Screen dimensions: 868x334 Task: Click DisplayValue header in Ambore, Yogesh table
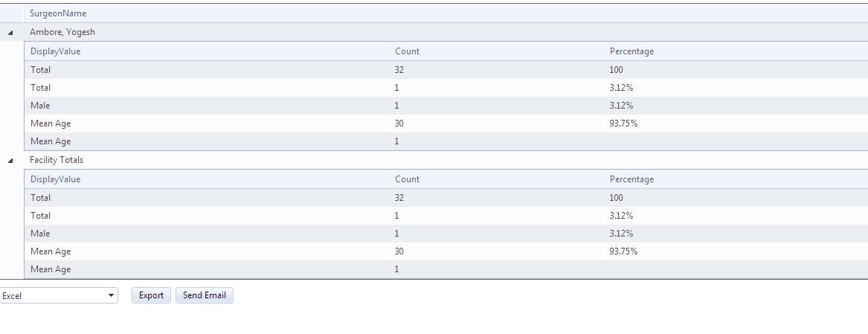(x=56, y=51)
